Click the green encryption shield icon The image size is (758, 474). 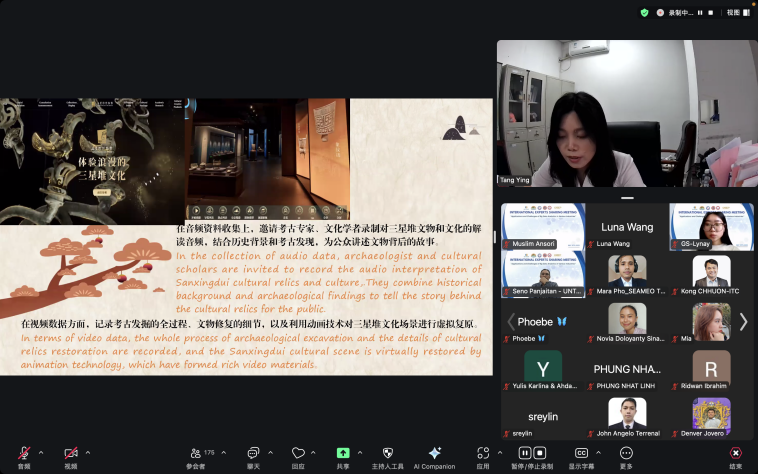644,13
